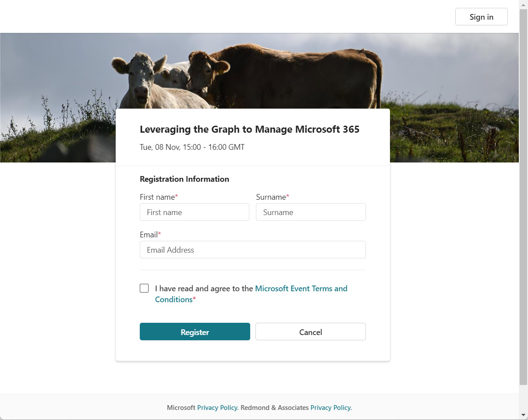The height and width of the screenshot is (420, 528).
Task: Click the First name input field
Action: click(195, 212)
